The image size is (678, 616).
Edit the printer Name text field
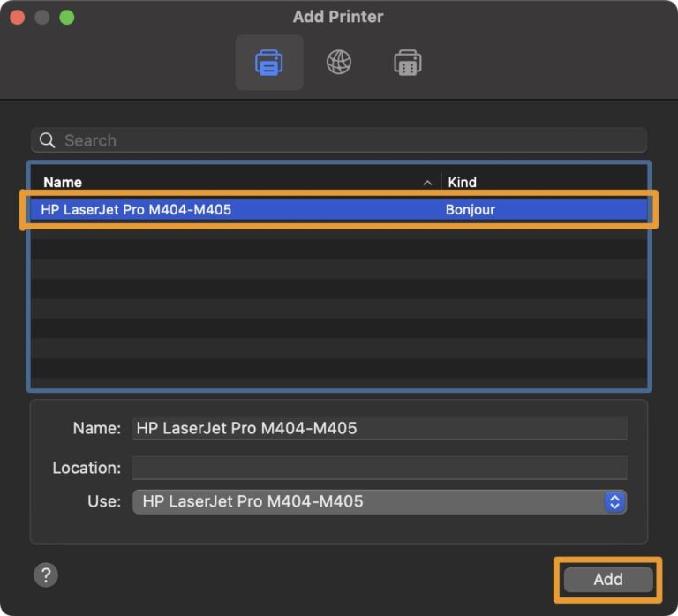tap(380, 428)
